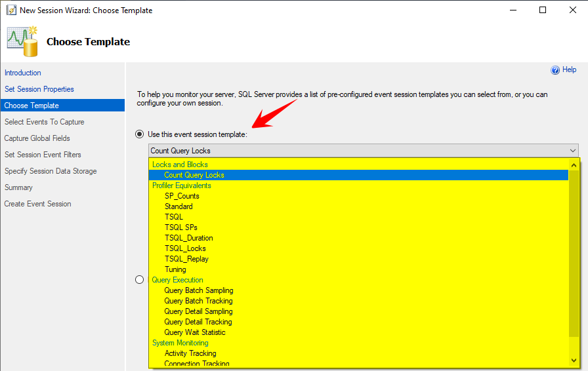Choose the Standard template
This screenshot has height=371, width=588.
(178, 206)
